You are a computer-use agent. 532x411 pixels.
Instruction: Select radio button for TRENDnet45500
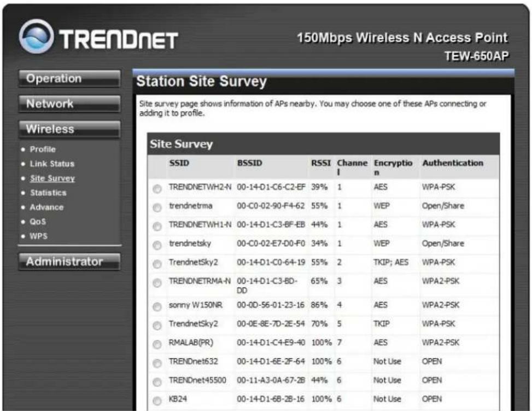tap(157, 382)
